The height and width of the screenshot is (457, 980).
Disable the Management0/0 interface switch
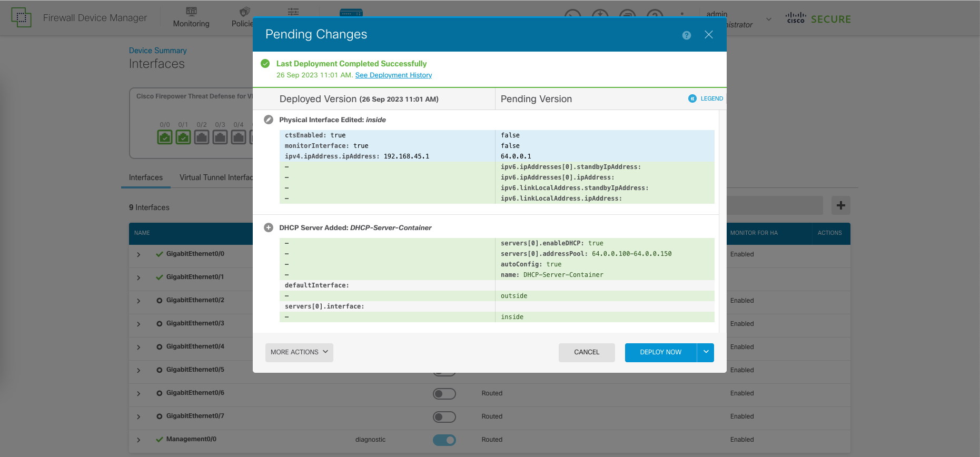click(x=444, y=440)
